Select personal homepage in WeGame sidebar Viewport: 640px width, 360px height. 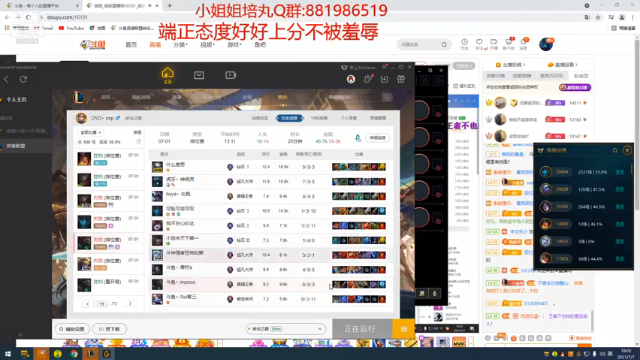(x=16, y=100)
